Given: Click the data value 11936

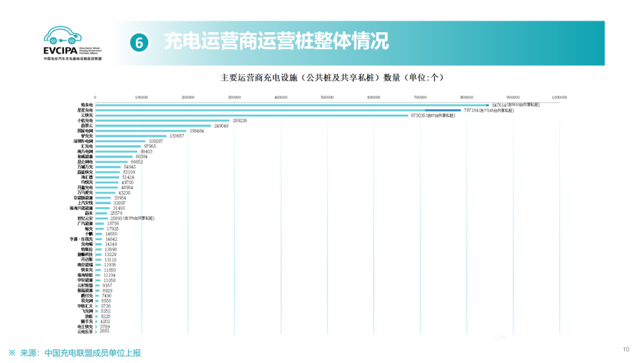Looking at the screenshot, I should coord(110,264).
